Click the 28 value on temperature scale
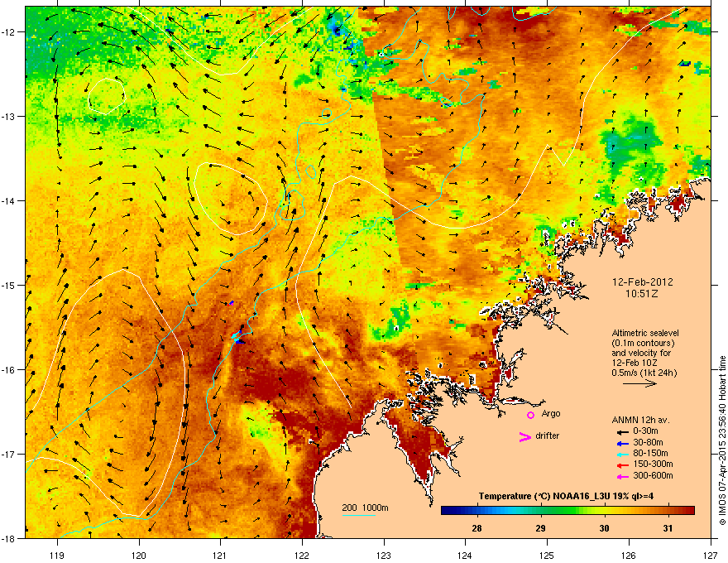The width and height of the screenshot is (728, 563). [477, 528]
